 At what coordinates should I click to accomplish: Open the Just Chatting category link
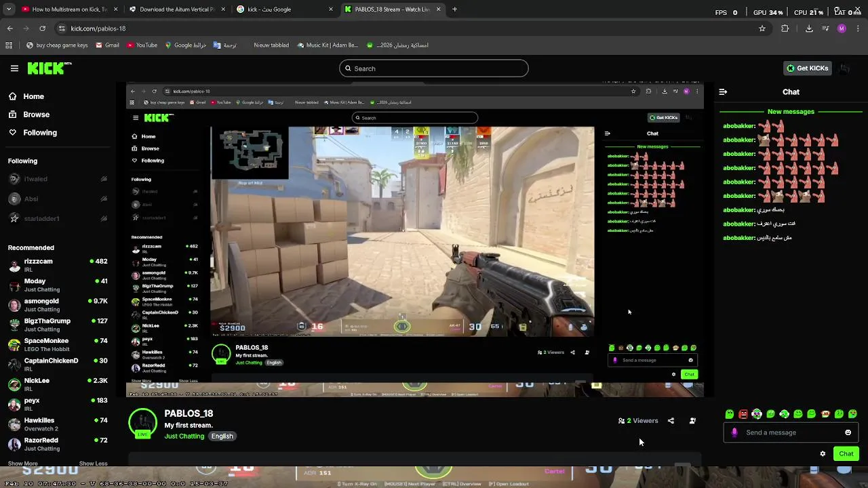click(x=184, y=436)
